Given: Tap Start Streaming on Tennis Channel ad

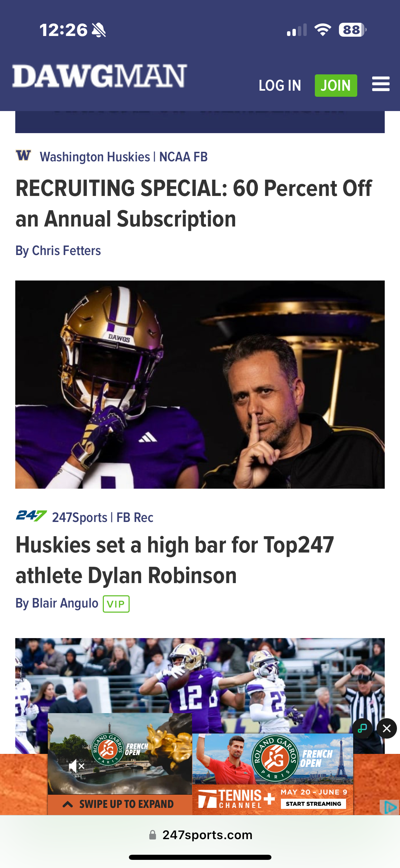Looking at the screenshot, I should (x=313, y=804).
